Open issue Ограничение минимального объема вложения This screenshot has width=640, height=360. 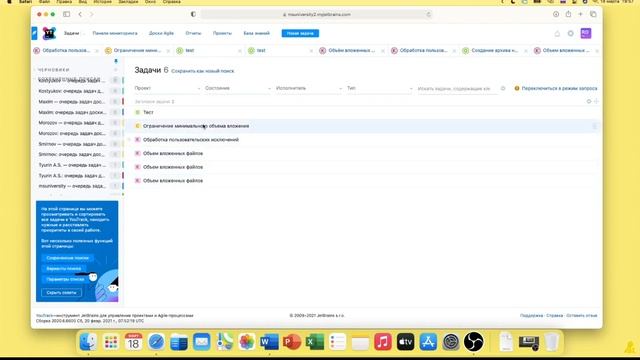196,126
